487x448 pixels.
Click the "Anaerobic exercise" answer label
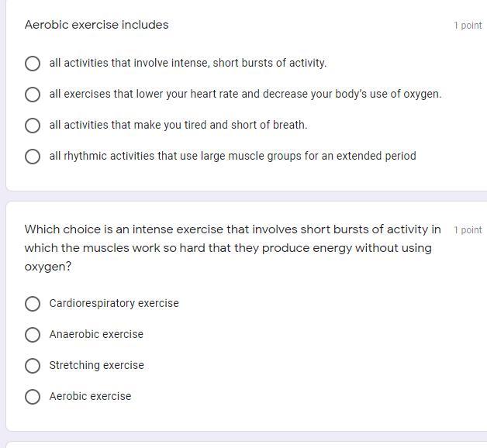(x=96, y=334)
